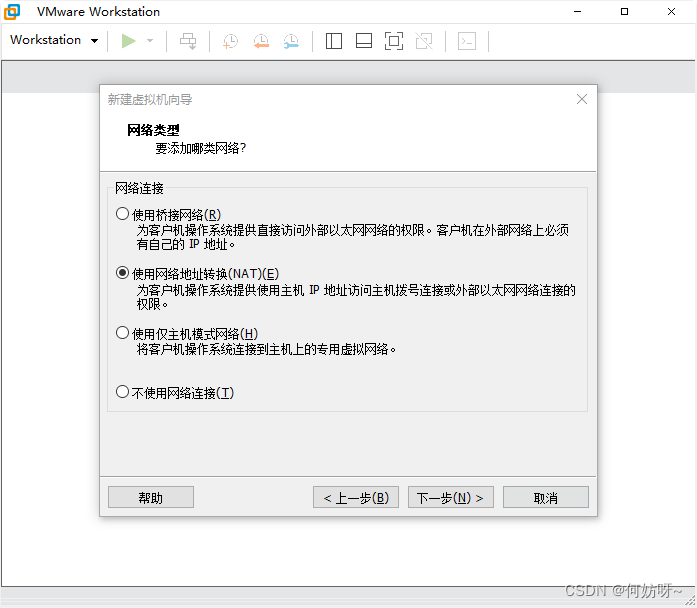
Task: Select the host-only network (H) radio button
Action: point(122,333)
